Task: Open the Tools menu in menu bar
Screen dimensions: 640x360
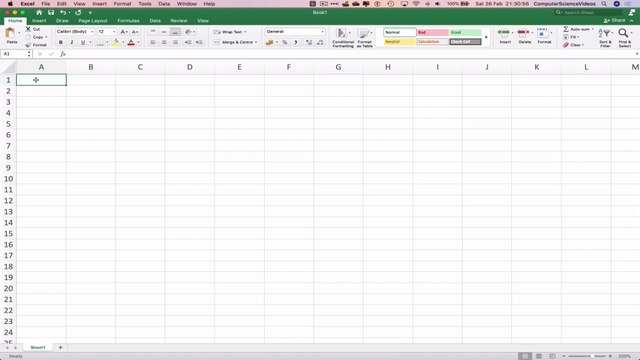Action: (x=144, y=4)
